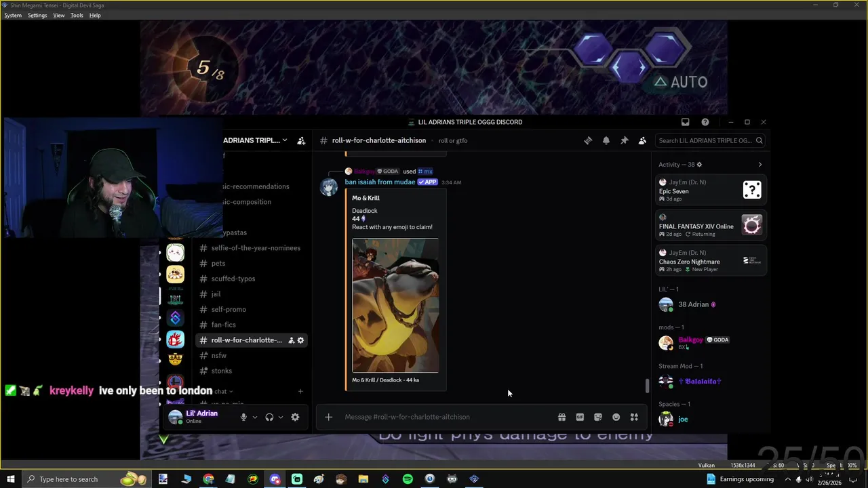Image resolution: width=868 pixels, height=488 pixels.
Task: Open notification settings bell icon
Action: [606, 140]
